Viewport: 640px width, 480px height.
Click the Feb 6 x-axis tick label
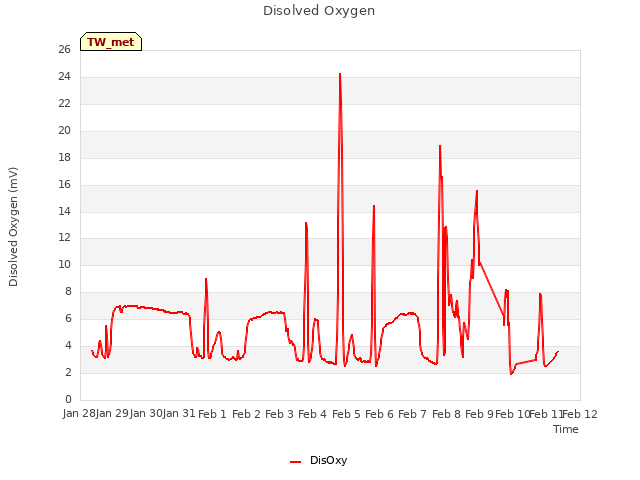[379, 414]
